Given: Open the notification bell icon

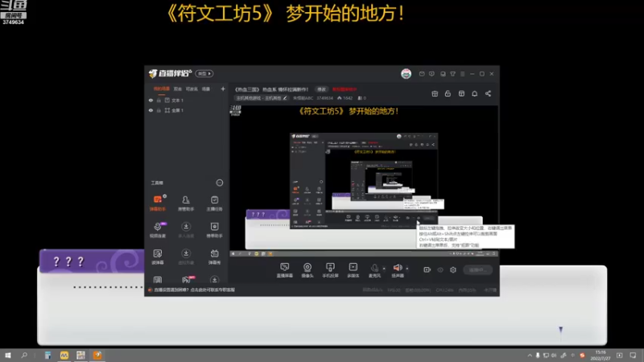Looking at the screenshot, I should pos(474,93).
